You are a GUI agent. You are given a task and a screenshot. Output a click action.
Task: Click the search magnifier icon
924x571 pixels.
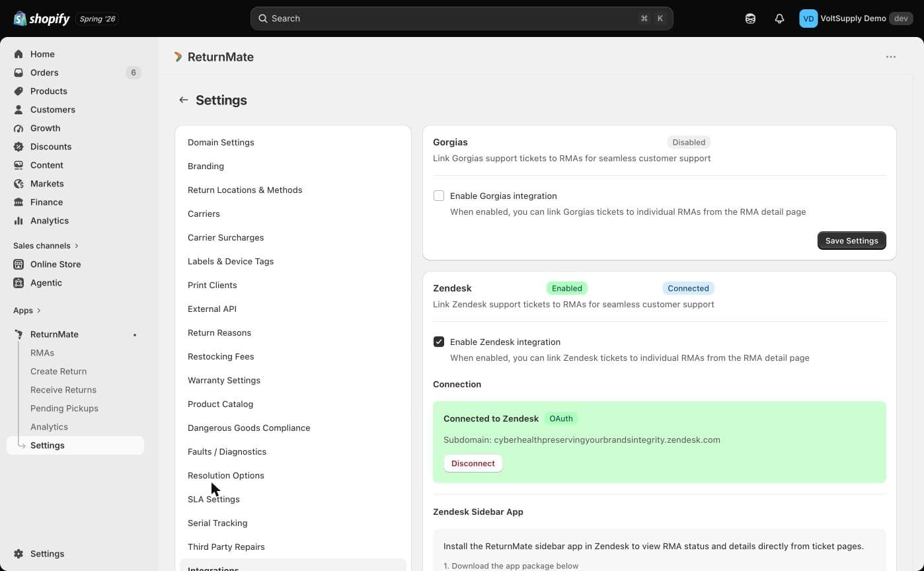click(x=263, y=19)
